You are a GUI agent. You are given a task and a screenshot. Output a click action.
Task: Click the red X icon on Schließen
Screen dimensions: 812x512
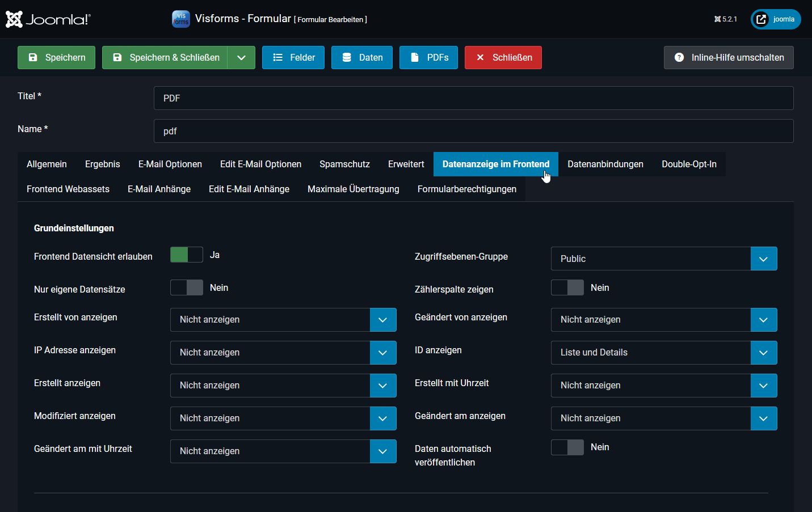(x=479, y=57)
